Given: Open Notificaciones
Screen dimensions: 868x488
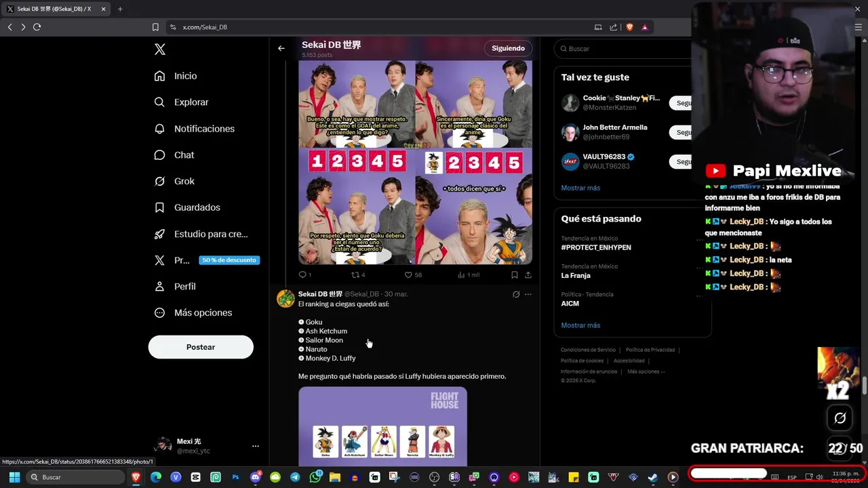Looking at the screenshot, I should 194,129.
